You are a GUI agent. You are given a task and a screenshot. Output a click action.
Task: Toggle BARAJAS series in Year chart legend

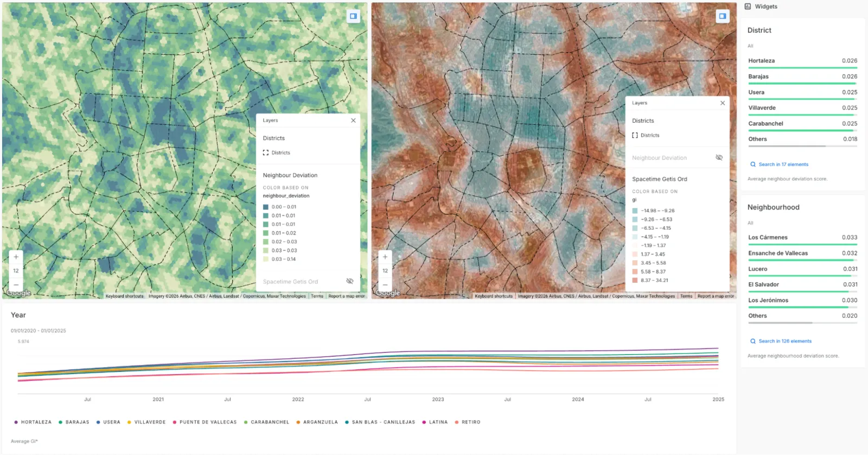point(74,422)
